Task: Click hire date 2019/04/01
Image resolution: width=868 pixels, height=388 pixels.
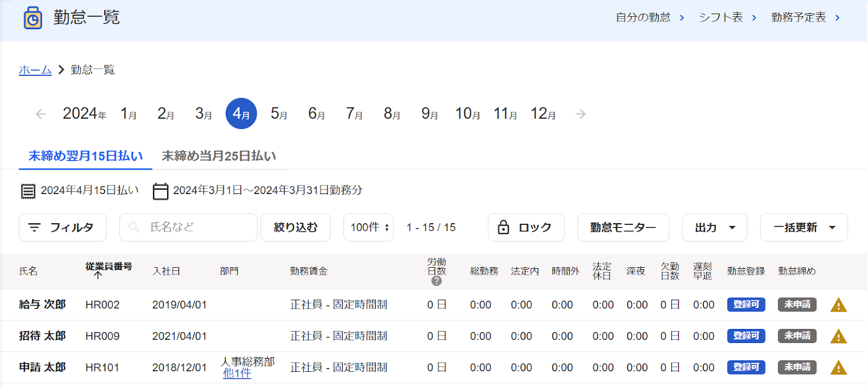Action: pyautogui.click(x=180, y=305)
